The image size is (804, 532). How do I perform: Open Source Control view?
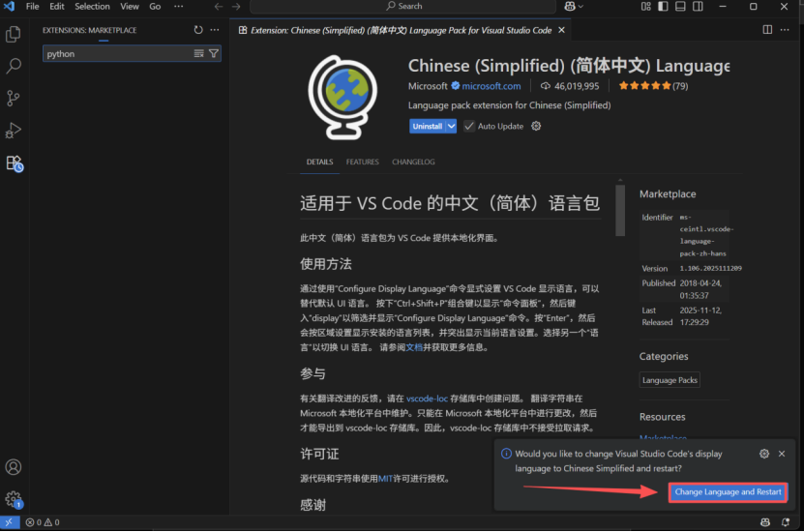pyautogui.click(x=14, y=98)
